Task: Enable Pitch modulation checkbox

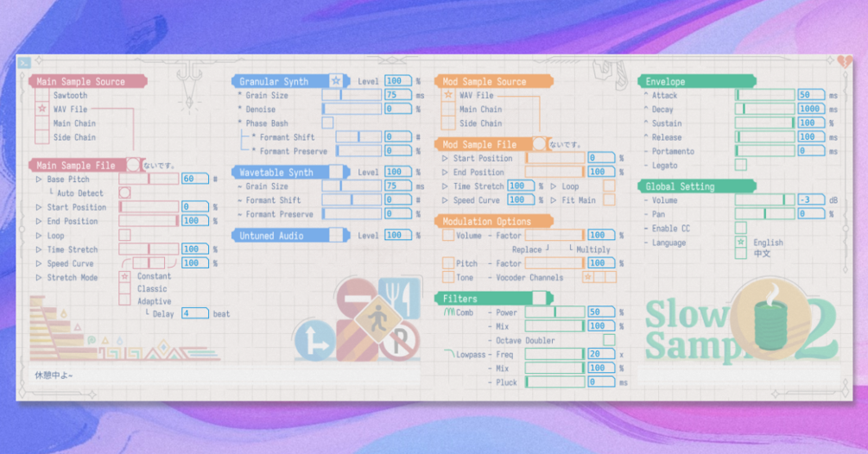Action: click(448, 262)
